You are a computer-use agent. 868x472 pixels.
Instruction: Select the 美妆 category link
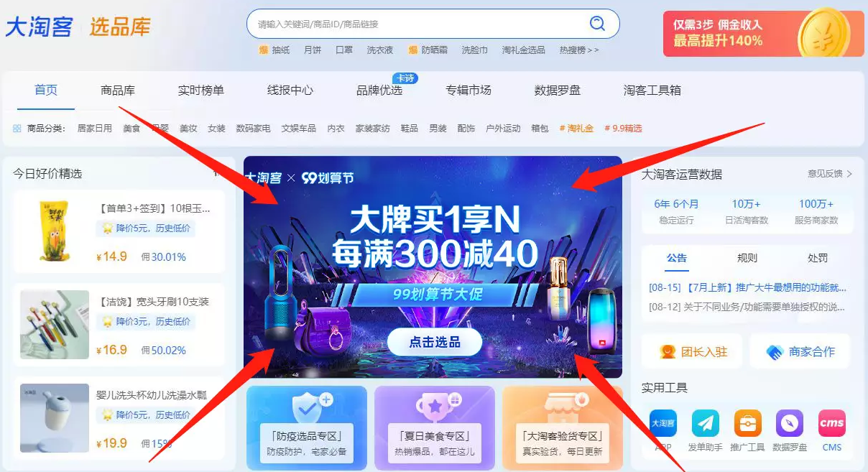pyautogui.click(x=188, y=129)
